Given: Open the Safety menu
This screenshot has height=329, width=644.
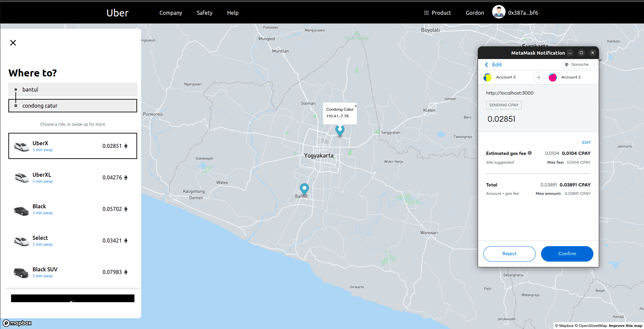Looking at the screenshot, I should point(204,13).
